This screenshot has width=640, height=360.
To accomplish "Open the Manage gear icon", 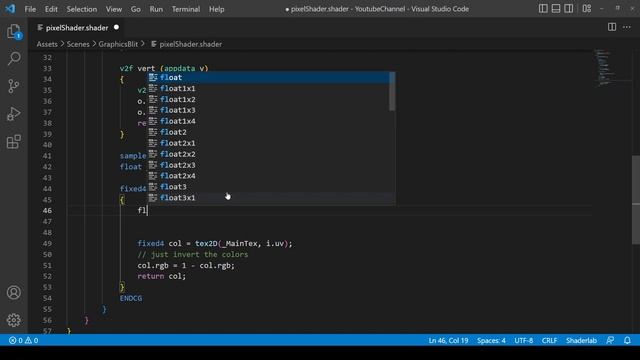I will click(x=14, y=320).
